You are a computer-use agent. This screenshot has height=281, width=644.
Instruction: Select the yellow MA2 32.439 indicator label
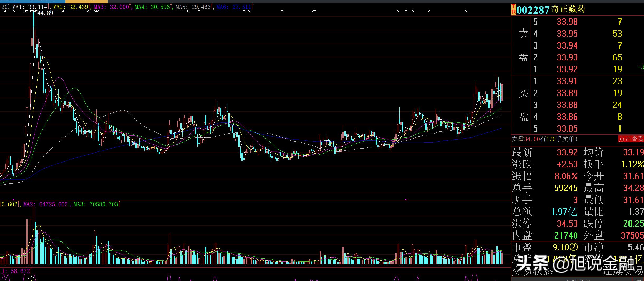(x=71, y=7)
